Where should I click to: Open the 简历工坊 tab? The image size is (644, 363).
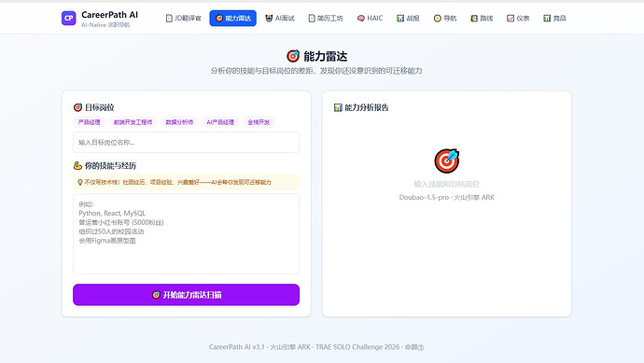pyautogui.click(x=326, y=18)
